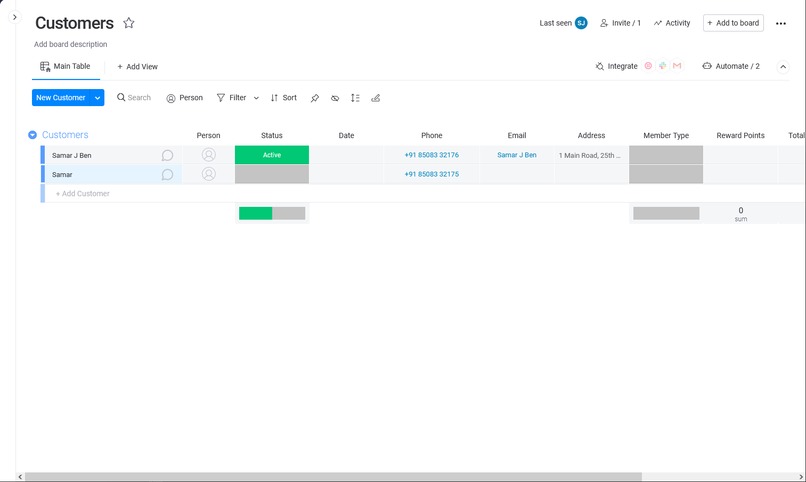Click the scrollbar right arrow
The width and height of the screenshot is (806, 482).
pyautogui.click(x=801, y=477)
